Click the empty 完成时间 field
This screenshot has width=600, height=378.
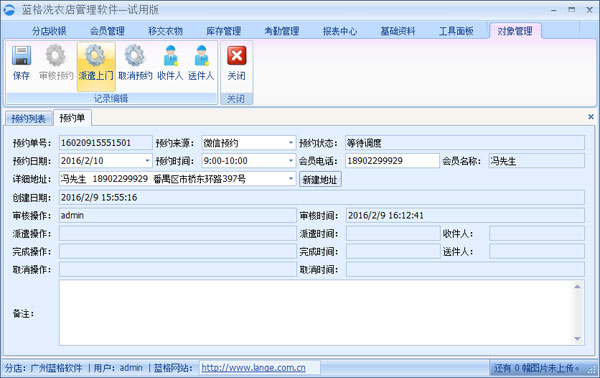[393, 251]
